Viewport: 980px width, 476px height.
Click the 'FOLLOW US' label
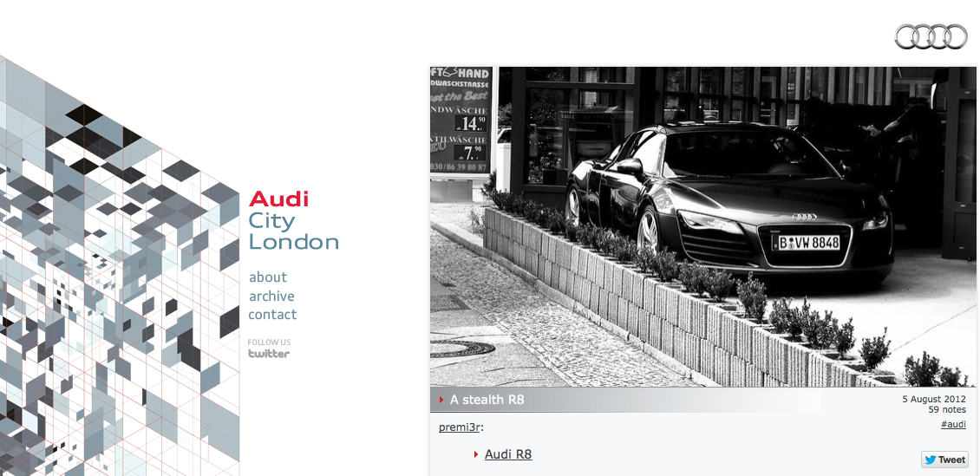269,342
